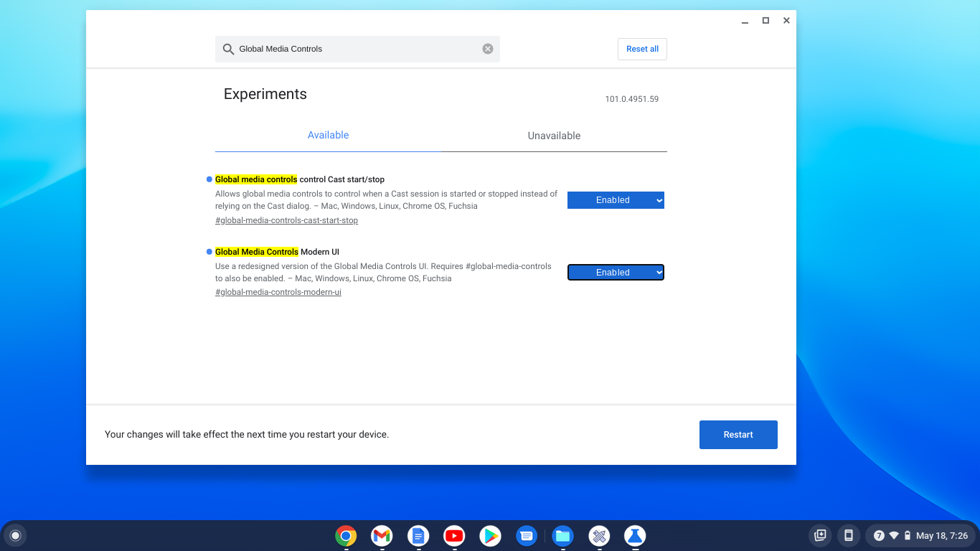The image size is (980, 551).
Task: Switch to the Available tab
Action: click(x=328, y=135)
